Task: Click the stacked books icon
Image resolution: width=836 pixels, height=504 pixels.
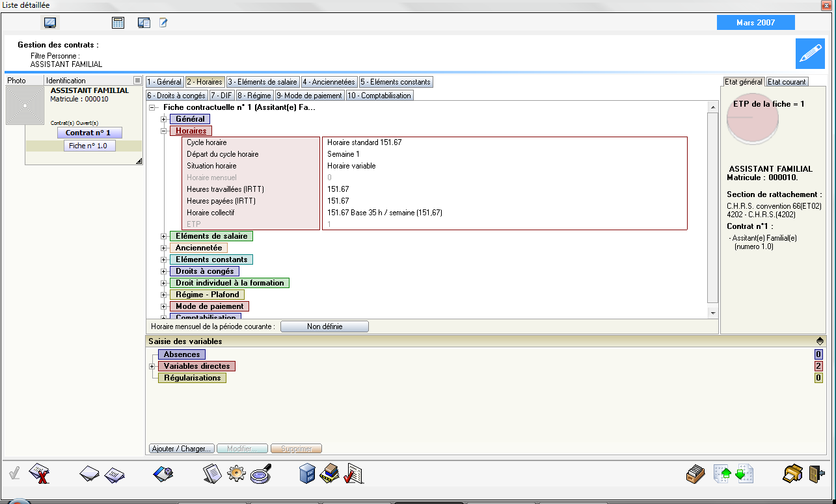Action: tap(330, 473)
